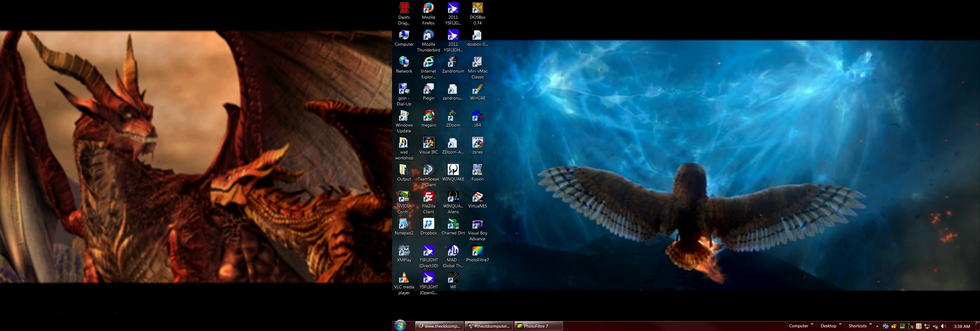Select the VirtuaNES desktop icon
The width and height of the screenshot is (980, 331).
point(477,198)
